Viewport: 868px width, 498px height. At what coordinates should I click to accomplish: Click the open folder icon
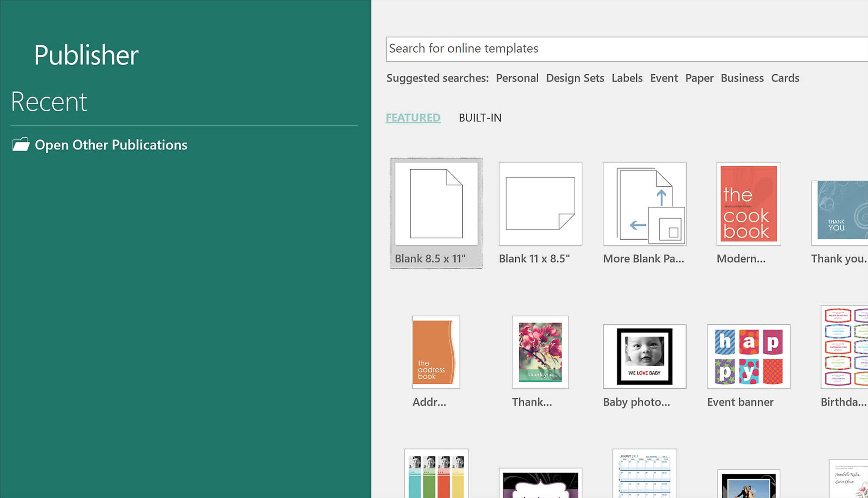point(20,144)
